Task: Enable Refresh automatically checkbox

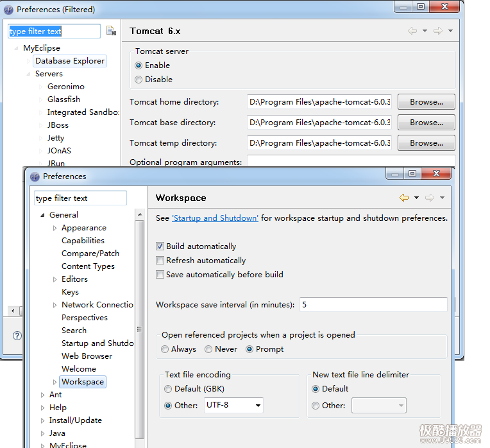Action: [x=160, y=261]
